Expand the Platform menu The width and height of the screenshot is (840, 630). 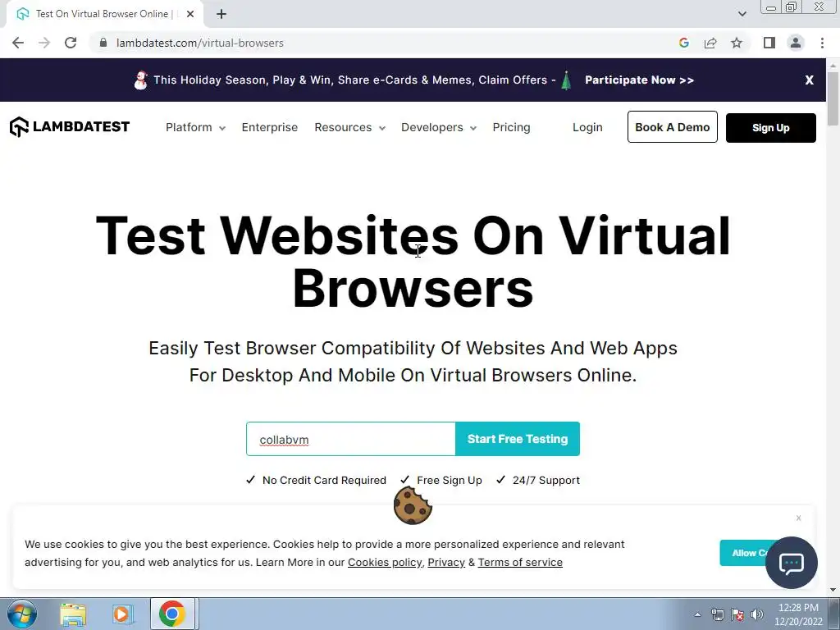(195, 127)
